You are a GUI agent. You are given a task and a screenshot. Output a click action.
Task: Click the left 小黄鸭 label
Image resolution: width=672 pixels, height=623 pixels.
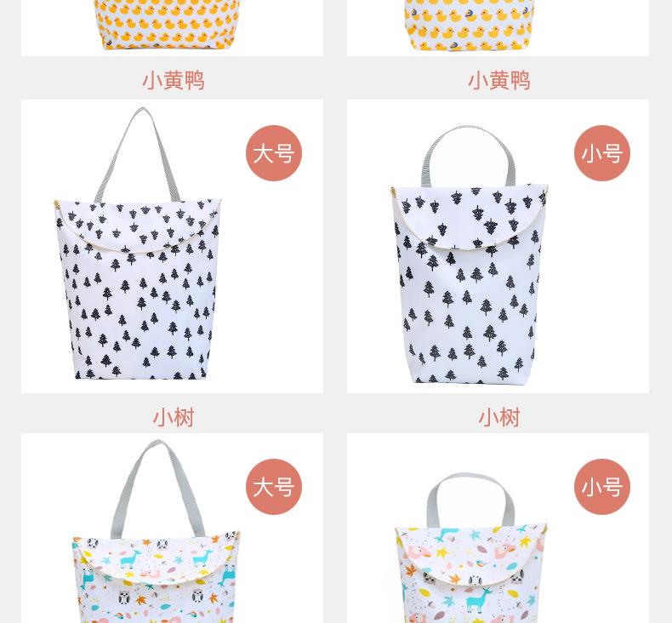coord(174,81)
